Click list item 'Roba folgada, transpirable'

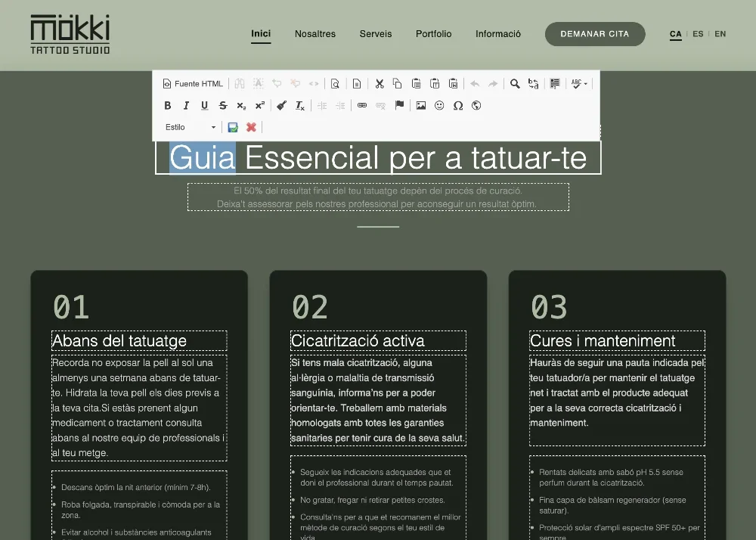[141, 510]
